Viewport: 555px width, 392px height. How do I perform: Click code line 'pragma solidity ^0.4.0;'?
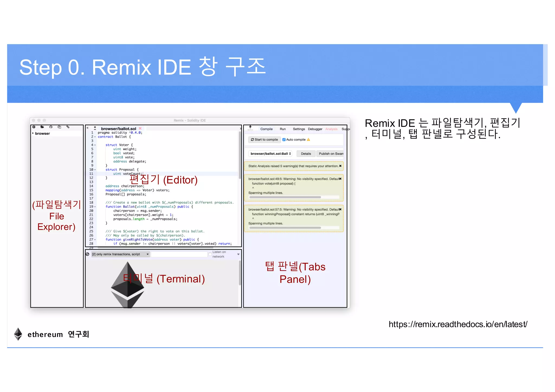[x=120, y=133]
